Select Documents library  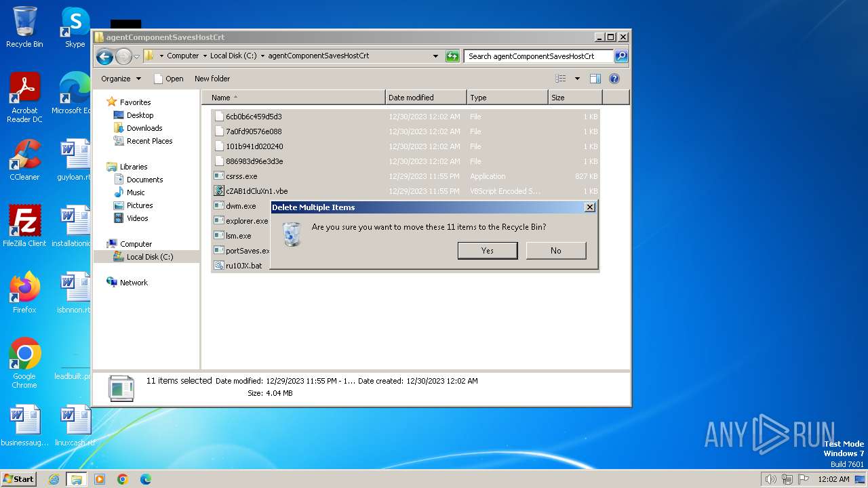144,180
